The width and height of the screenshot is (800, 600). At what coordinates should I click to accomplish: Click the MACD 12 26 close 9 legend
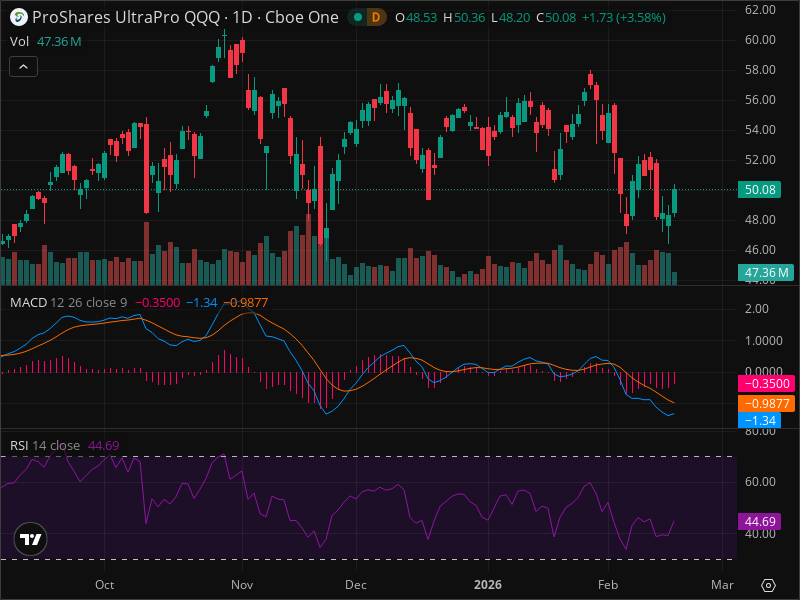pos(68,303)
